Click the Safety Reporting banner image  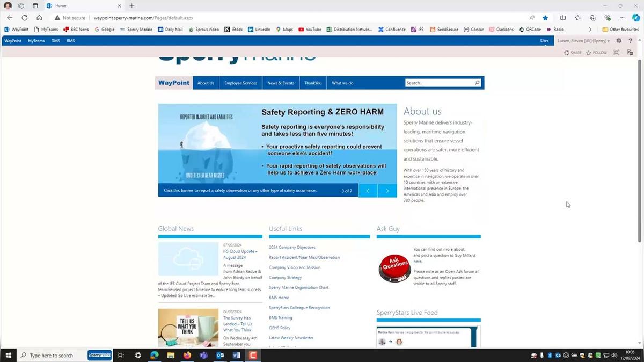(x=277, y=143)
